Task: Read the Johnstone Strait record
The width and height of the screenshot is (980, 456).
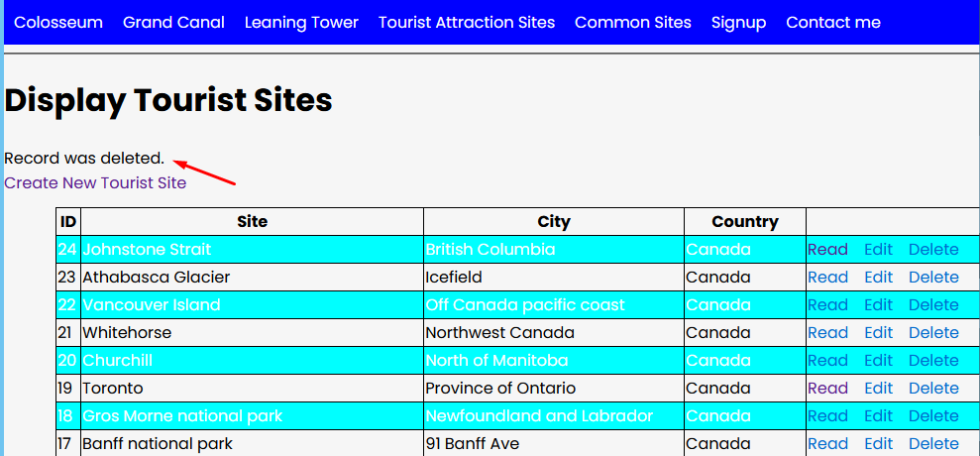Action: [827, 250]
